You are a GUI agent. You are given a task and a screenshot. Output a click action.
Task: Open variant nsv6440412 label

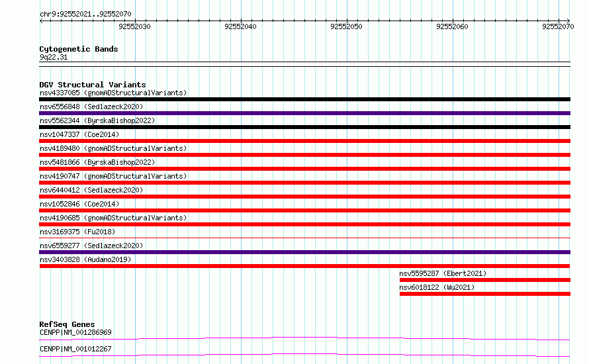(x=91, y=190)
